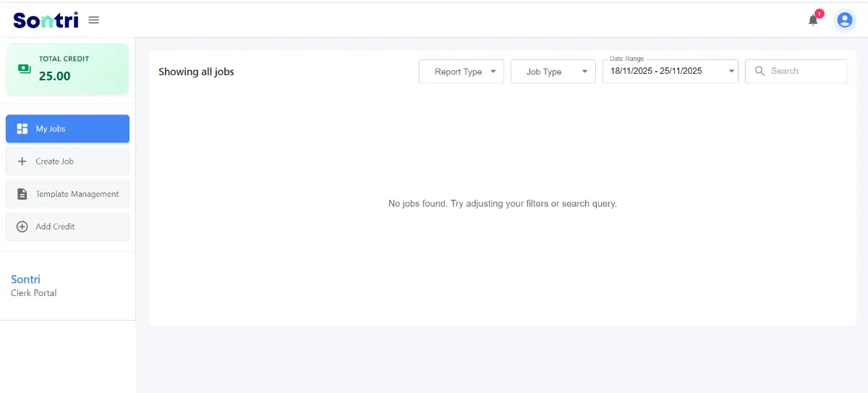Click the My Jobs grid icon

click(x=22, y=129)
